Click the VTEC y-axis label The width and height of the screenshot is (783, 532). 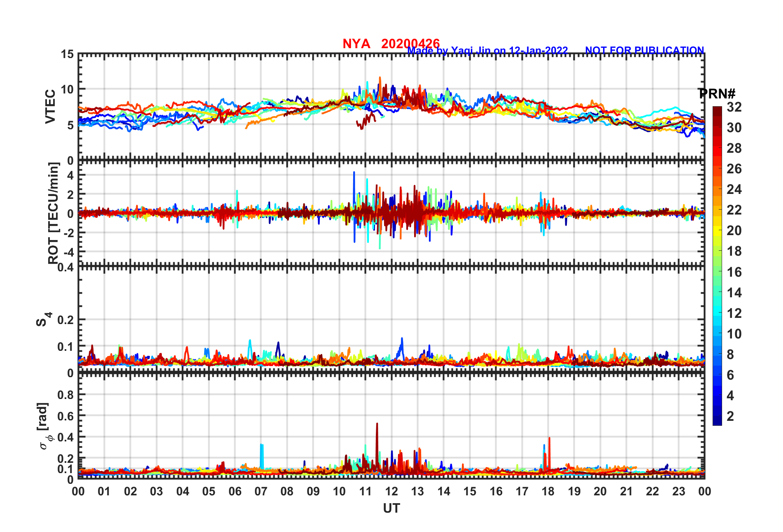(x=50, y=106)
